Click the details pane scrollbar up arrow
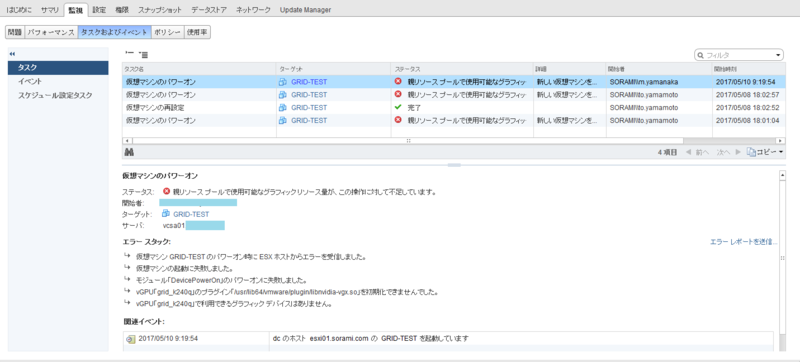Viewport: 800px width, 362px height. [x=782, y=175]
